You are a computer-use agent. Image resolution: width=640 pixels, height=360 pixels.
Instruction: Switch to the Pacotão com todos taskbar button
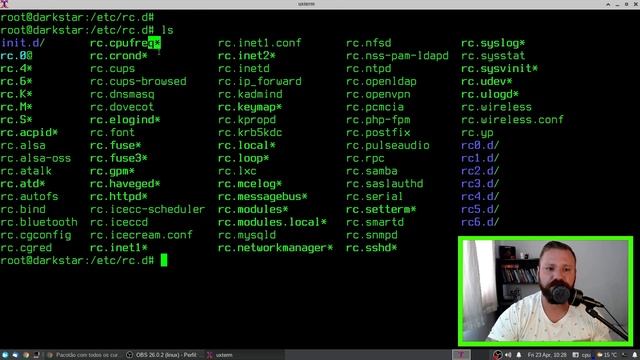tap(85, 355)
